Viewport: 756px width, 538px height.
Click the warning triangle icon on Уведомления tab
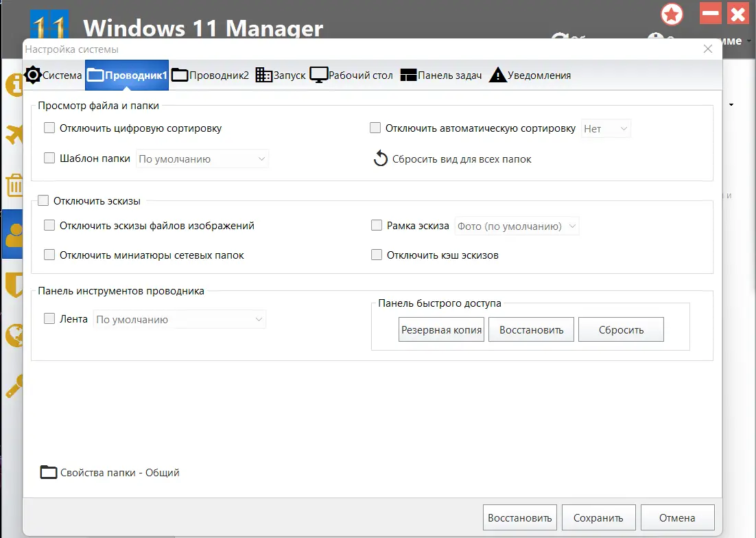497,75
